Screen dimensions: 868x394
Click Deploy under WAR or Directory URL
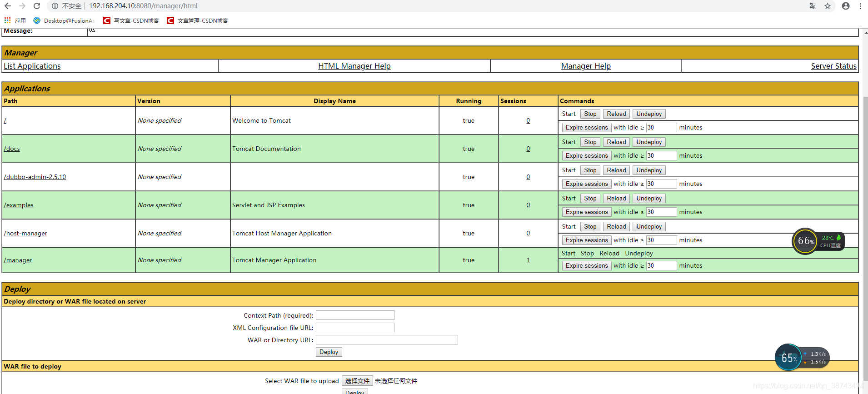tap(329, 352)
